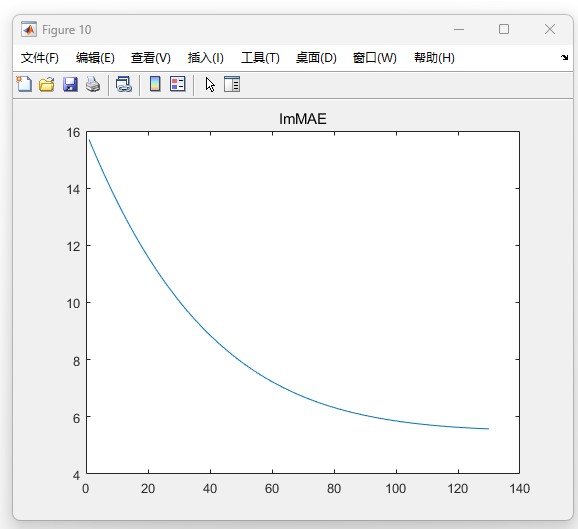Image resolution: width=578 pixels, height=529 pixels.
Task: Toggle the Edit Plot arrow tool
Action: (210, 84)
